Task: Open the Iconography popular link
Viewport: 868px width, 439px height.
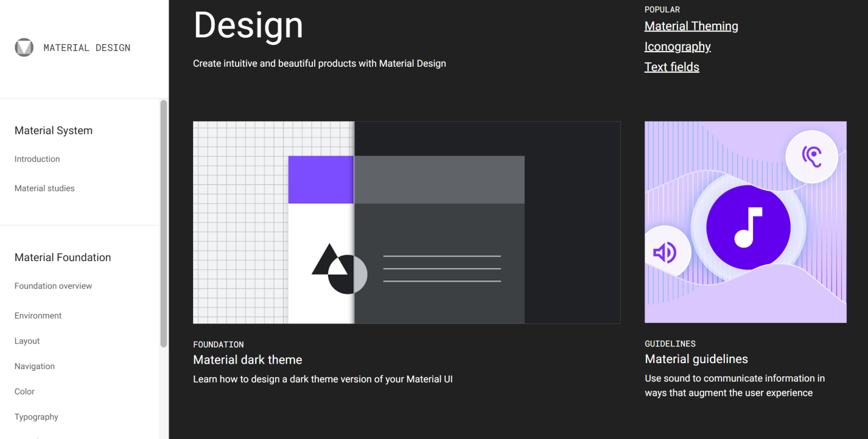Action: click(678, 47)
